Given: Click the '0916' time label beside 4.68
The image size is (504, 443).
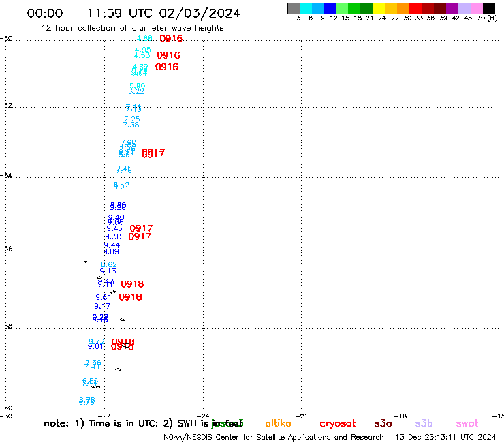Looking at the screenshot, I should coord(171,39).
